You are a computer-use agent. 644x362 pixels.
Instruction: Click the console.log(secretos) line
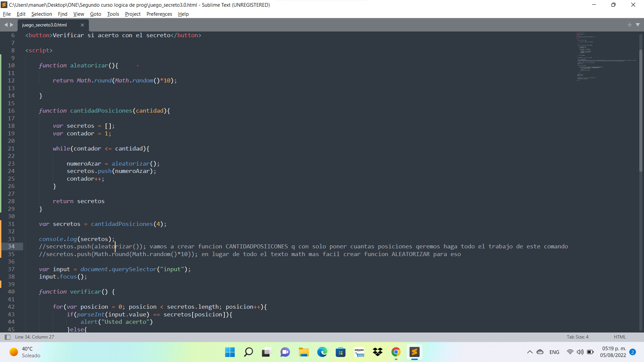point(76,239)
